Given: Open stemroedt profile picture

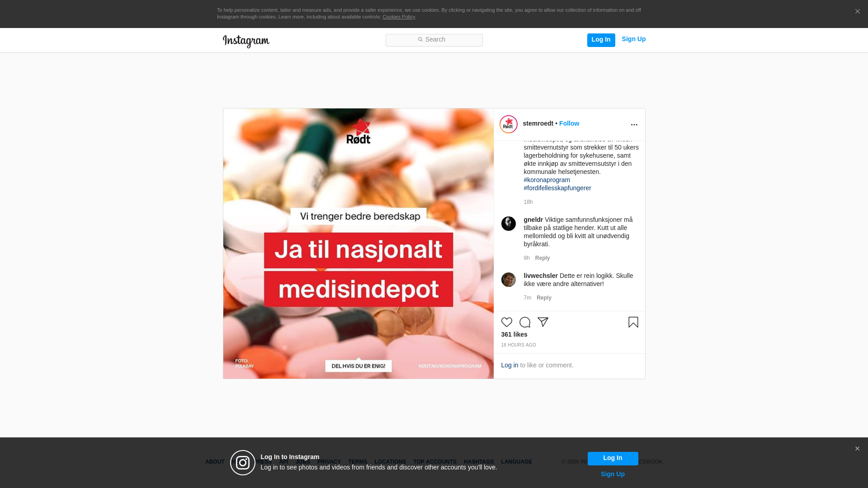Looking at the screenshot, I should pos(508,124).
